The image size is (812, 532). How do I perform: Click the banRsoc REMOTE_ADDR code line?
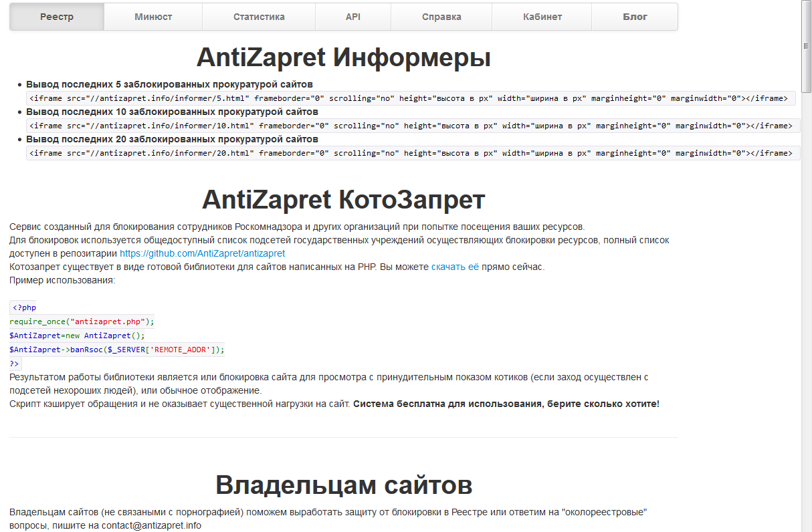(117, 349)
